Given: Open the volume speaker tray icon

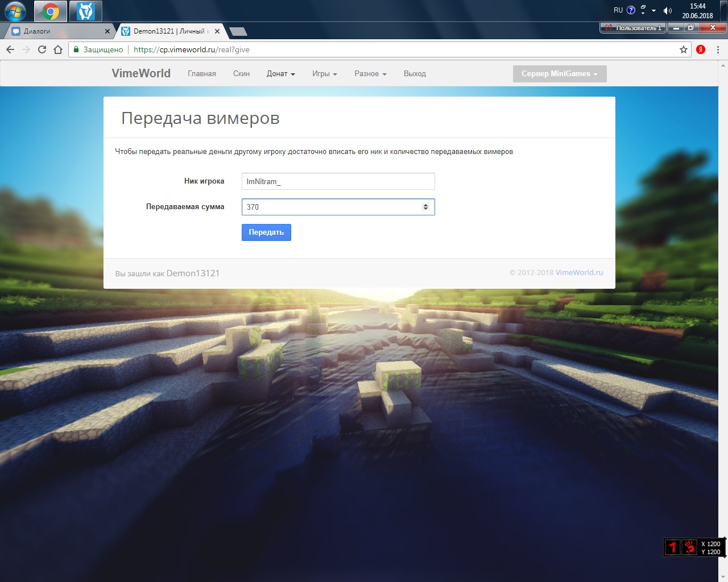Looking at the screenshot, I should [x=668, y=10].
